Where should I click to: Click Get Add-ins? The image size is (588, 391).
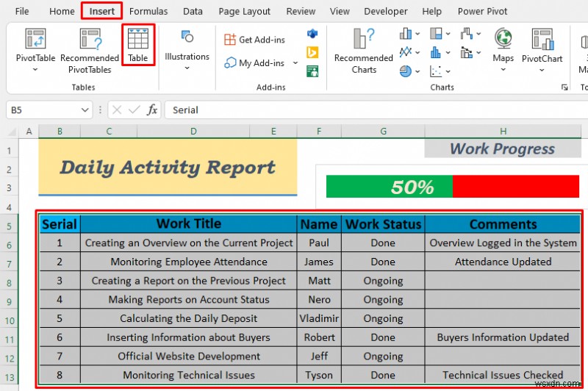254,40
